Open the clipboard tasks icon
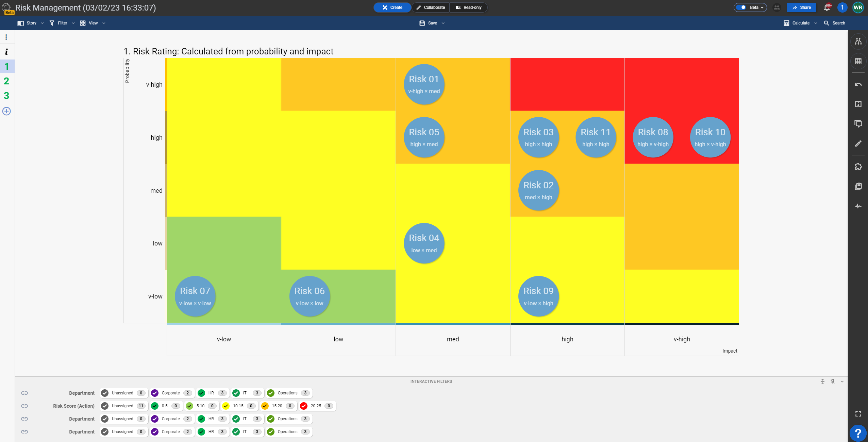The image size is (868, 442). tap(858, 186)
